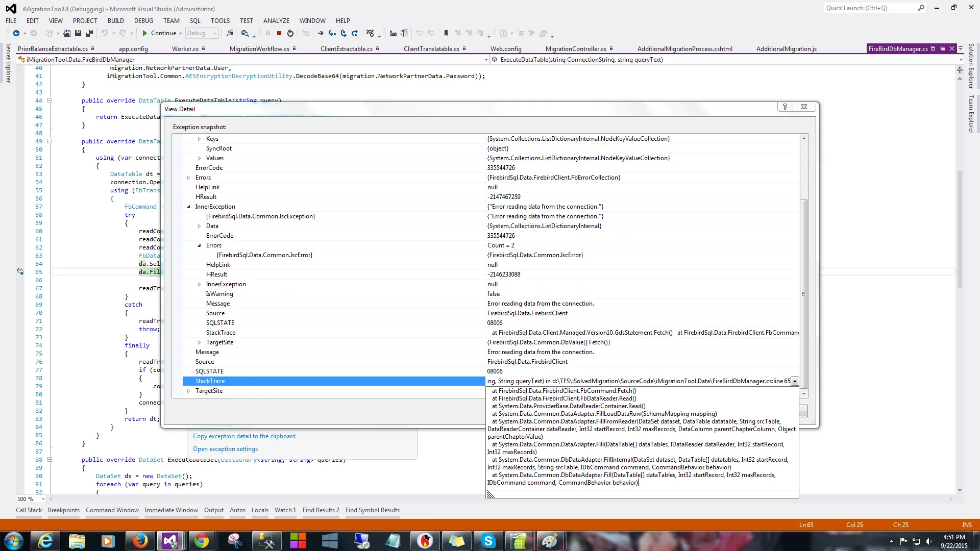Expand the Keys node in exception snapshot
The height and width of the screenshot is (551, 980).
199,139
